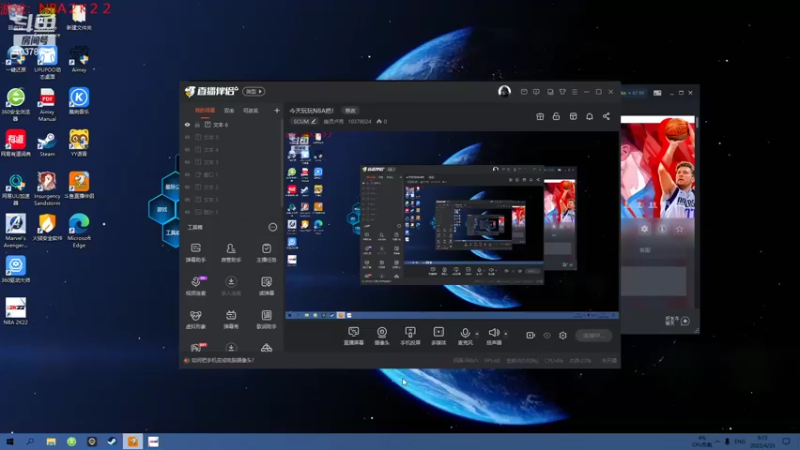Toggle visibility of layer 文本 2
Viewport: 800px width, 450px height.
187,187
